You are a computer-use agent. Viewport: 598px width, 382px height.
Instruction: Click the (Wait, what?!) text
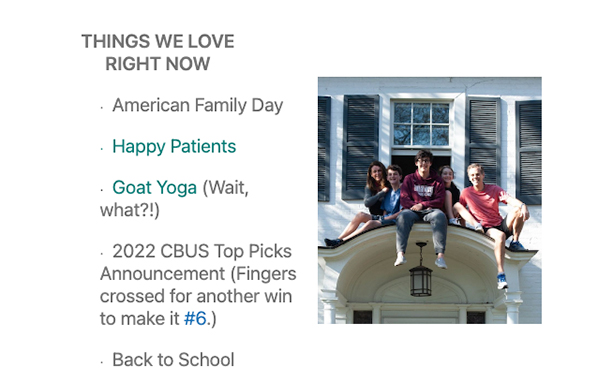174,199
